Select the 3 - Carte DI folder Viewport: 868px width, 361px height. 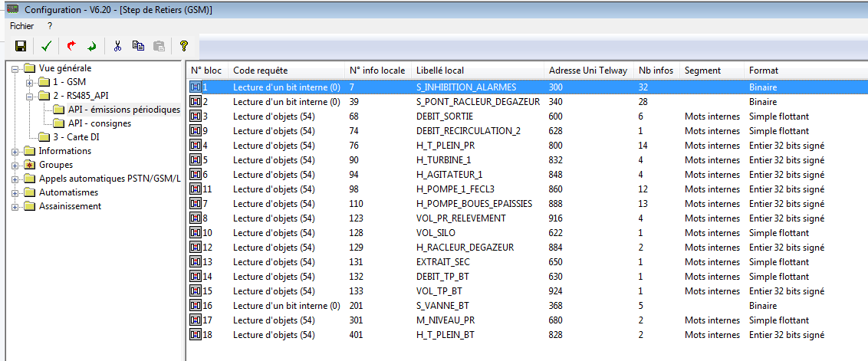[79, 137]
